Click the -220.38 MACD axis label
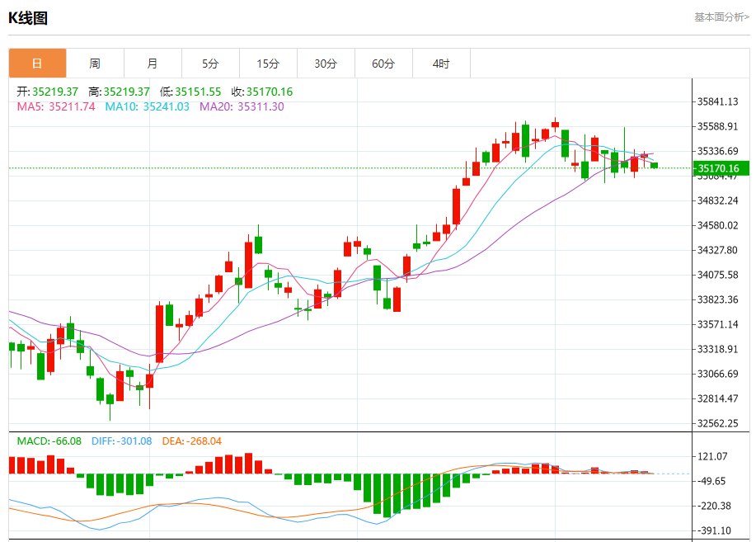Screen dimensions: 756x542 point(714,506)
